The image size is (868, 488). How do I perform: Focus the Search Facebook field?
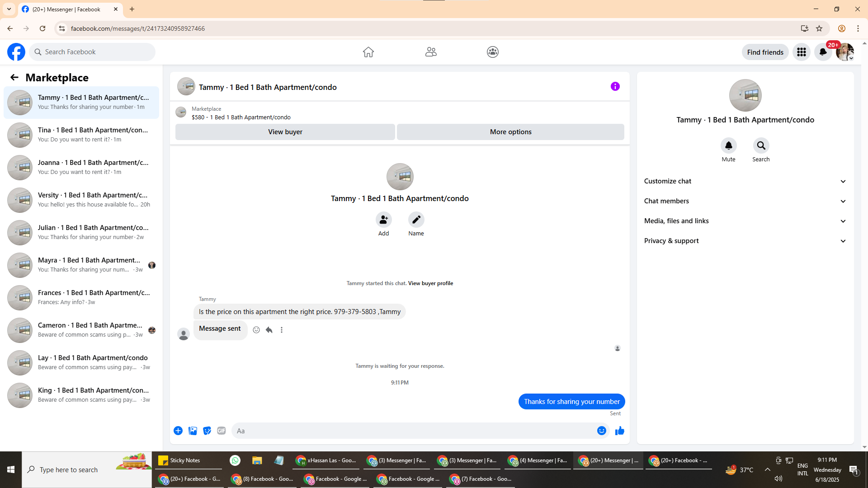pos(93,52)
